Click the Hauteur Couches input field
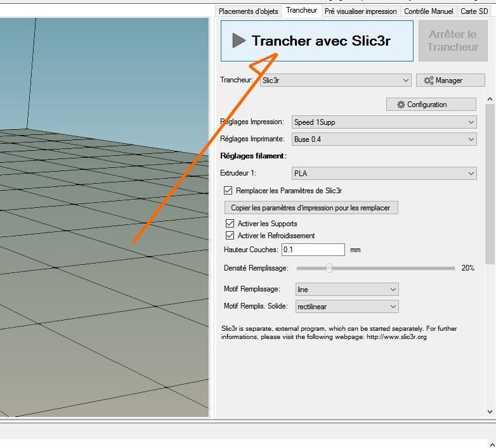The width and height of the screenshot is (496, 448). pyautogui.click(x=313, y=250)
